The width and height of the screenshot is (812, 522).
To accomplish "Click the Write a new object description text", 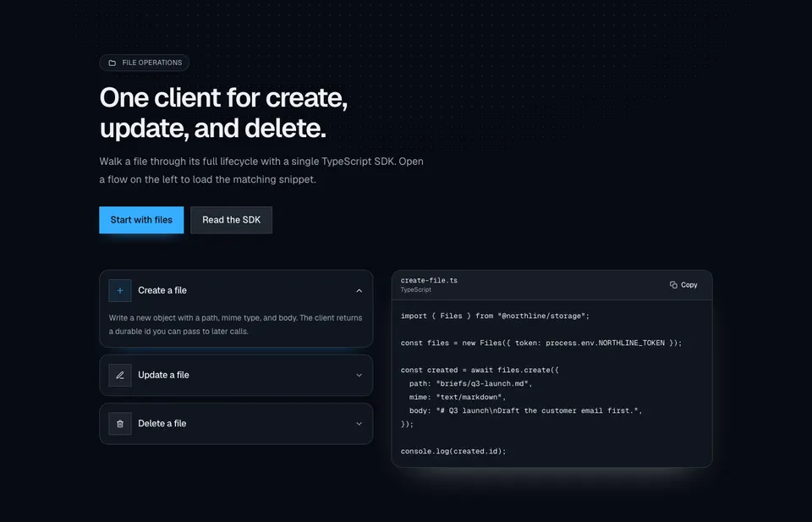I will 236,325.
